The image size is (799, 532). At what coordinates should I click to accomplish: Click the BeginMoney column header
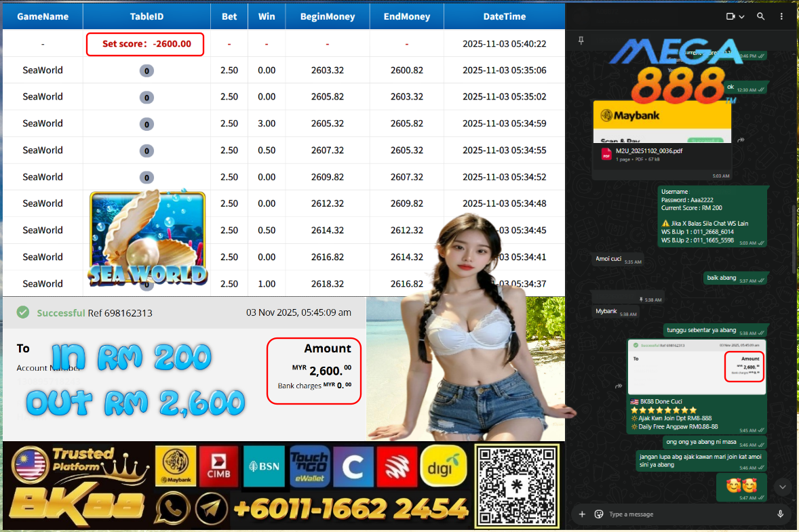tap(327, 16)
